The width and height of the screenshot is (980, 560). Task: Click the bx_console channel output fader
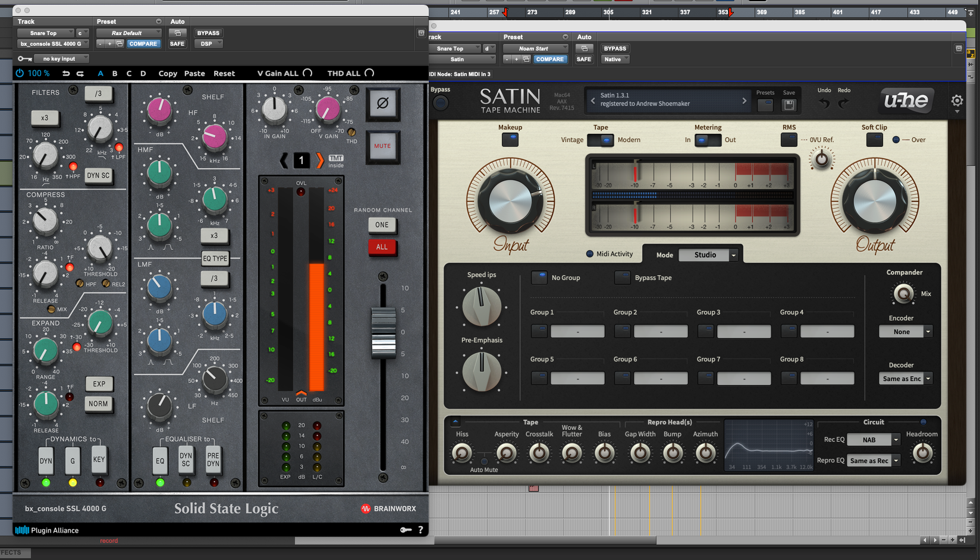[x=384, y=332]
